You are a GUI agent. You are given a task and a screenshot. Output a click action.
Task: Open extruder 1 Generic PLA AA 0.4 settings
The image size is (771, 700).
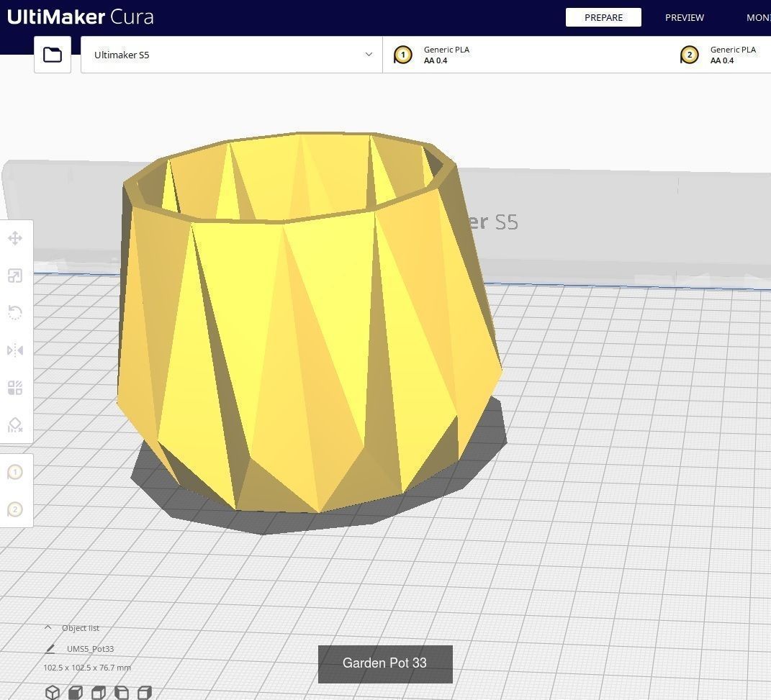[526, 55]
